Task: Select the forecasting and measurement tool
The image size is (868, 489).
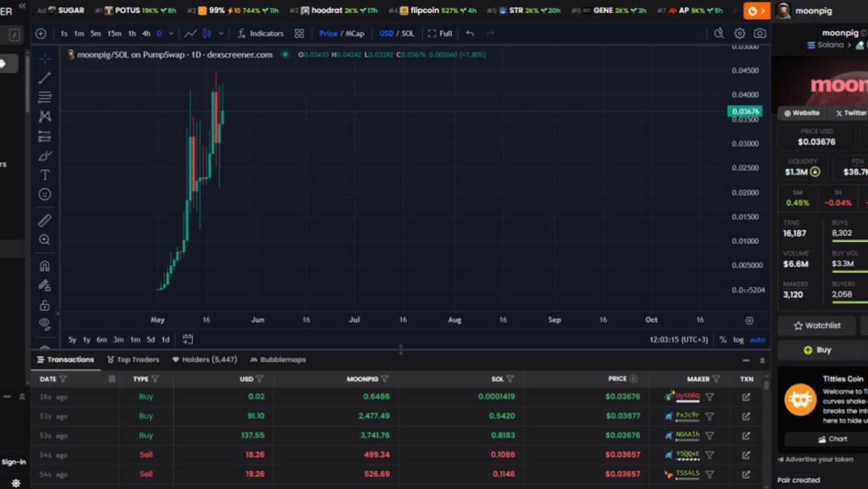Action: tap(45, 137)
